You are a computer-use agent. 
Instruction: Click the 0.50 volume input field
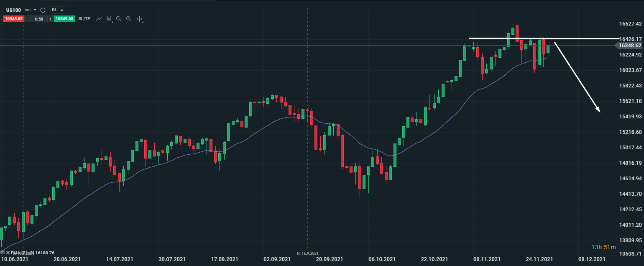(39, 19)
